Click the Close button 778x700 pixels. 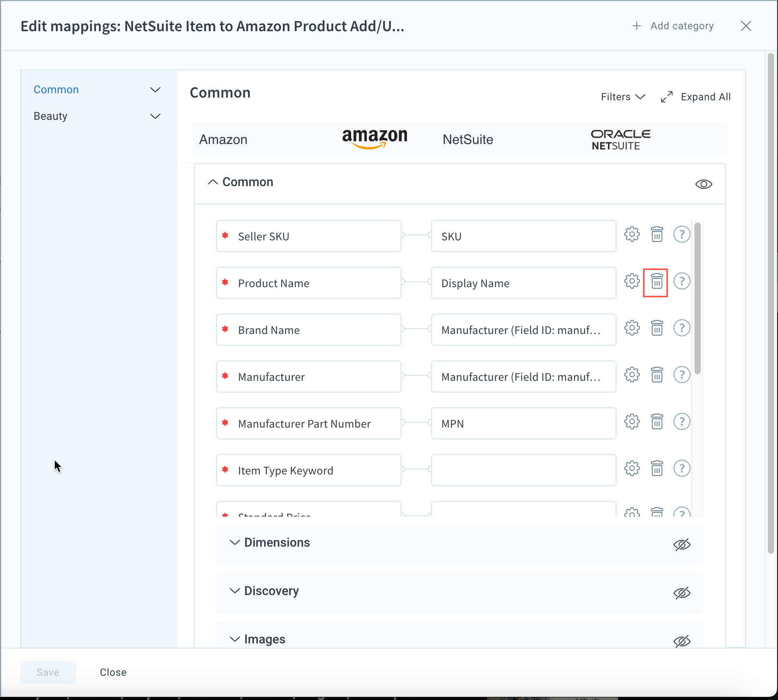(113, 672)
